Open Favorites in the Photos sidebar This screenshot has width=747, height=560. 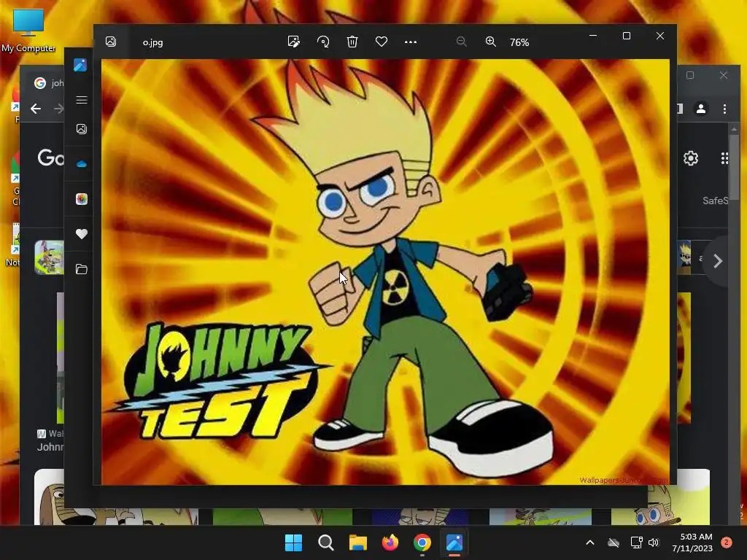[82, 234]
